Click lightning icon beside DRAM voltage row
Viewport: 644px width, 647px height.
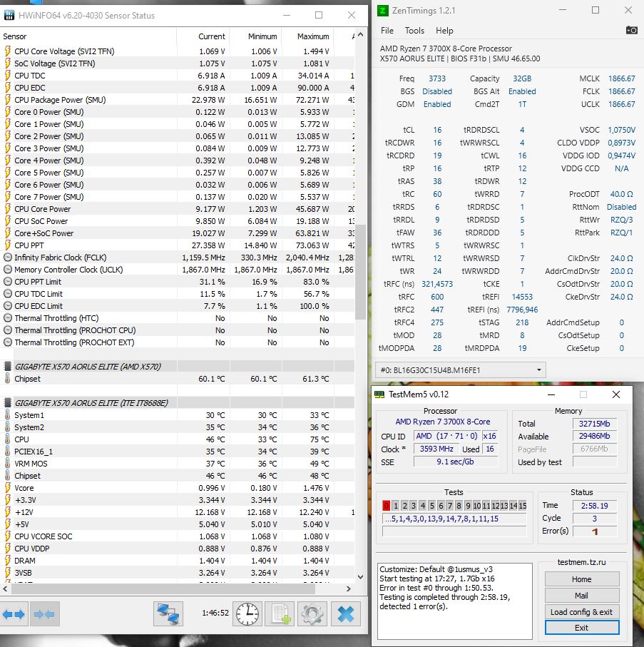tap(7, 561)
